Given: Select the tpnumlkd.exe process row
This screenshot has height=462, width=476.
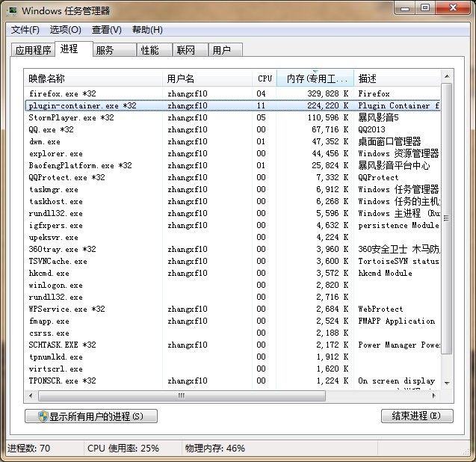Looking at the screenshot, I should point(232,357).
